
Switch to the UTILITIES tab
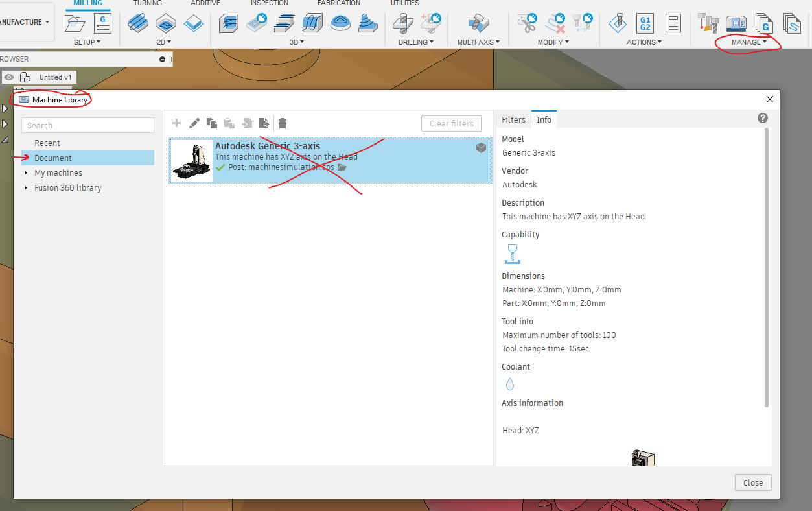click(405, 3)
